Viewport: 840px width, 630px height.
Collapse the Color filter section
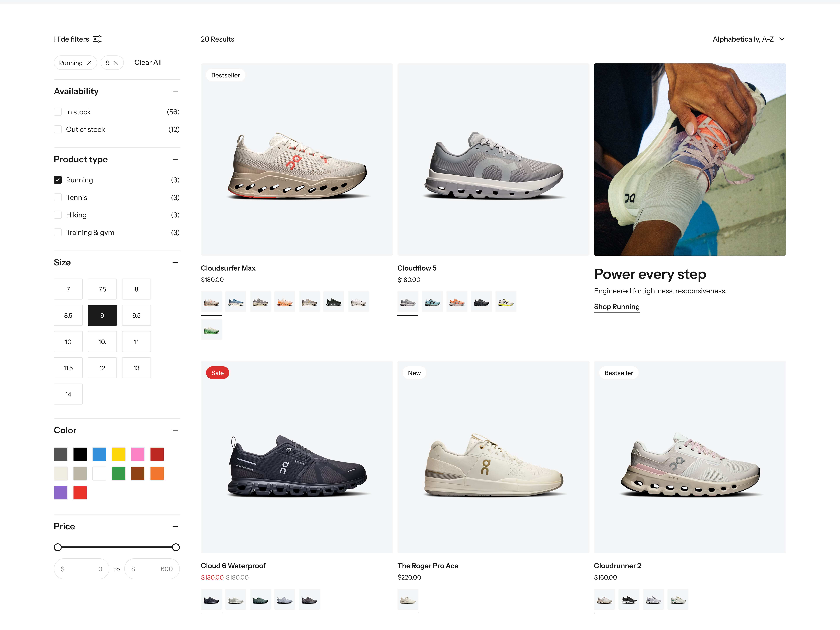tap(175, 430)
